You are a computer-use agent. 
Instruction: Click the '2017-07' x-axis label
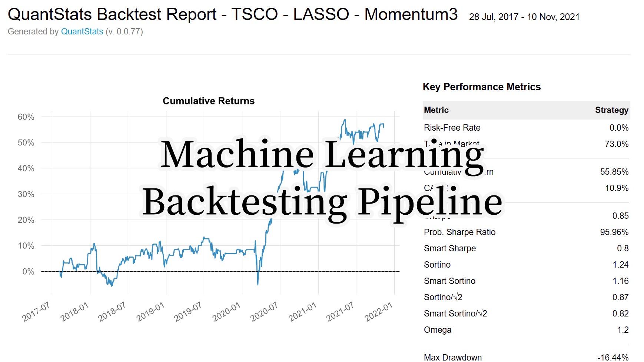click(x=36, y=312)
